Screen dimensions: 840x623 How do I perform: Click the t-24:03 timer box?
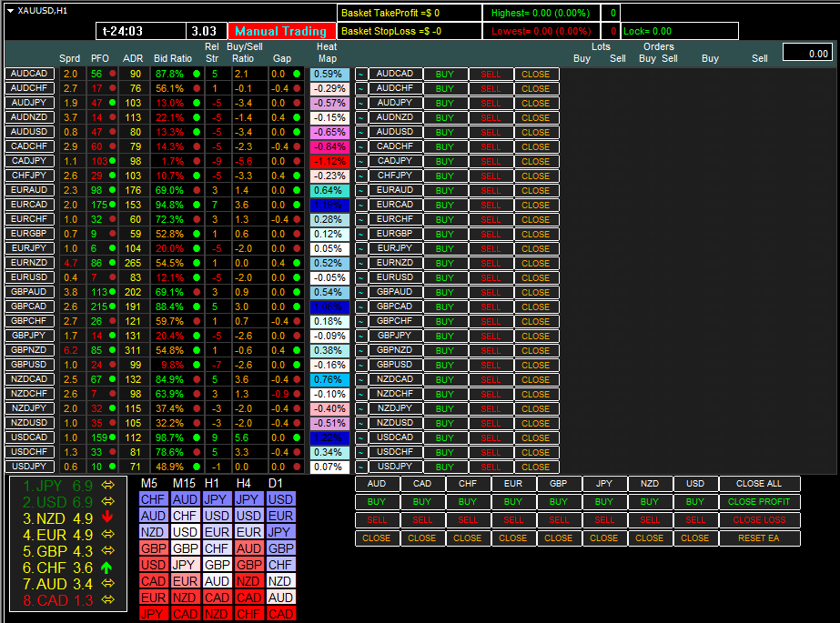(x=141, y=31)
